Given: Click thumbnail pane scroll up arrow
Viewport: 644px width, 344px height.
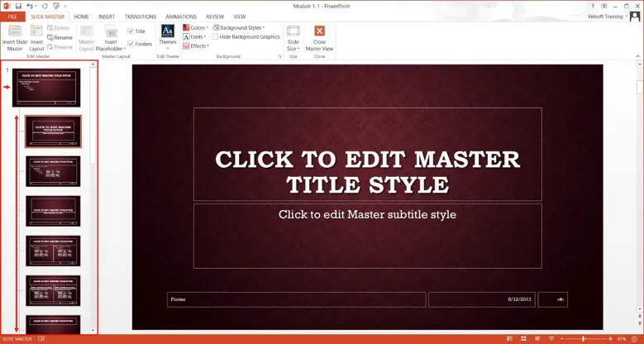Looking at the screenshot, I should (93, 64).
